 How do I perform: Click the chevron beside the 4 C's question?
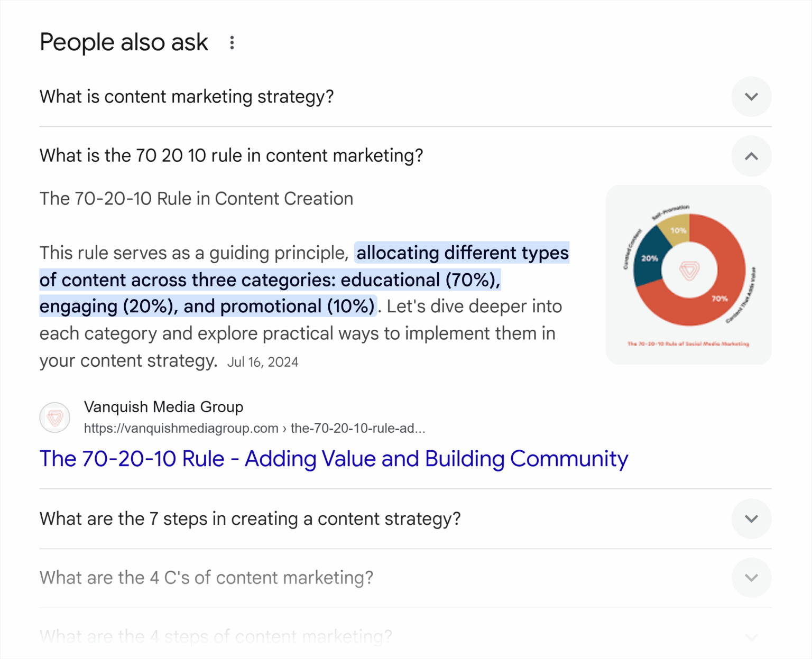pyautogui.click(x=751, y=578)
